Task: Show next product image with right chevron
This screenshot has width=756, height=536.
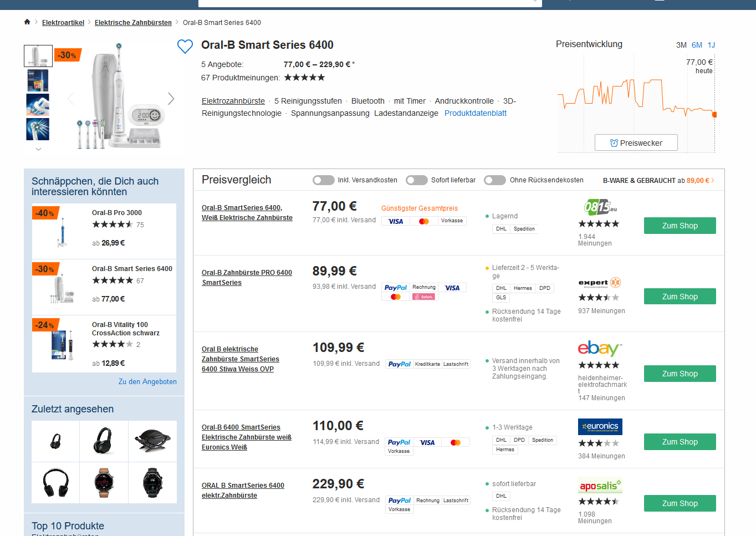Action: click(x=171, y=99)
